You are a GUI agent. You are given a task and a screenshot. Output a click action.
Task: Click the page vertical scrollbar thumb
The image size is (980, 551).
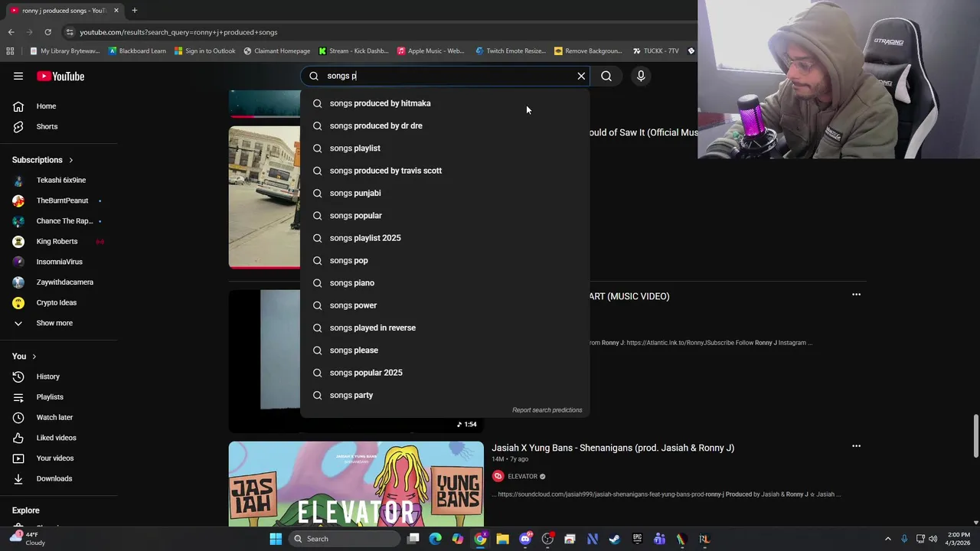(x=975, y=435)
